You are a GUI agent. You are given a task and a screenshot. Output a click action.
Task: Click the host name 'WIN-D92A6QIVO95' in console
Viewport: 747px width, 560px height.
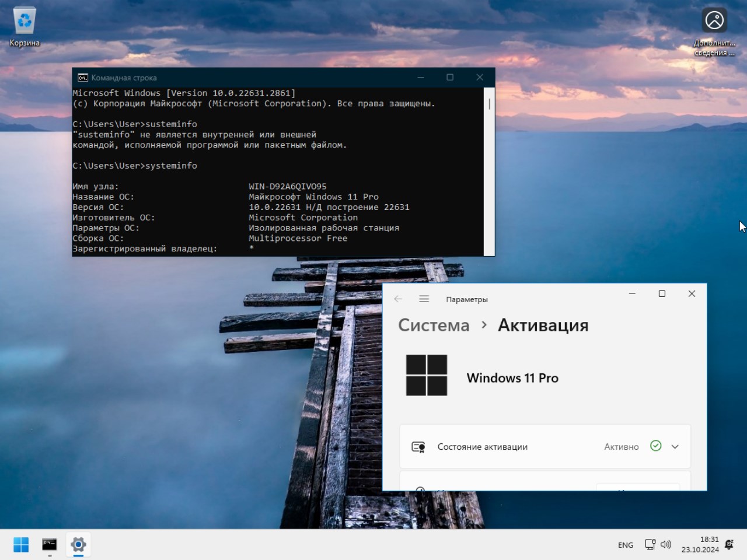tap(288, 187)
